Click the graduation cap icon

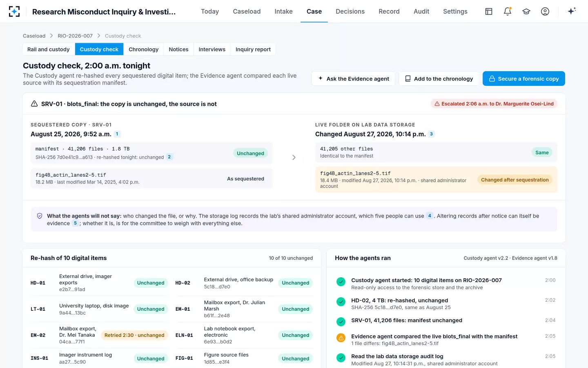point(526,11)
